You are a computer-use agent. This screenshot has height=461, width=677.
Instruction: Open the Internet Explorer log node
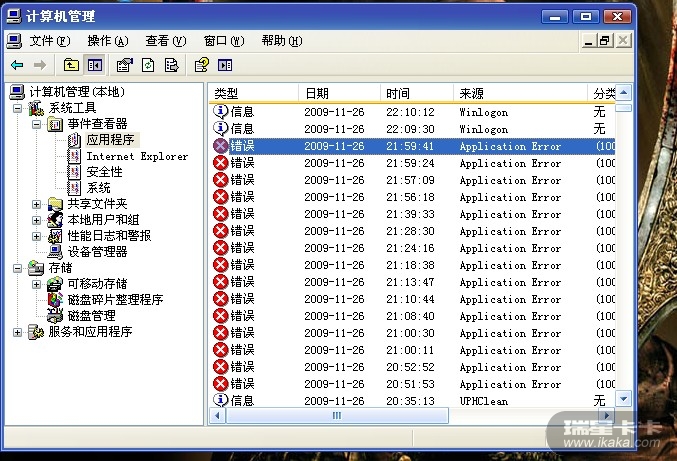tap(137, 156)
